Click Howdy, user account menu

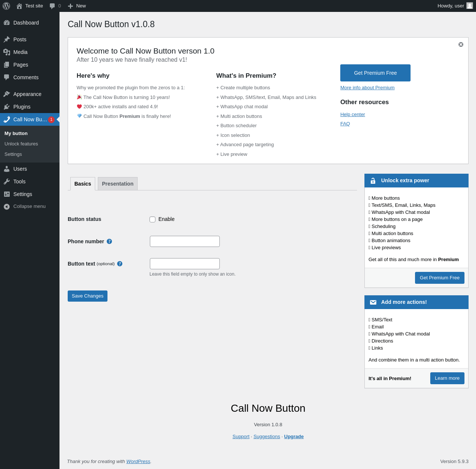(x=455, y=6)
